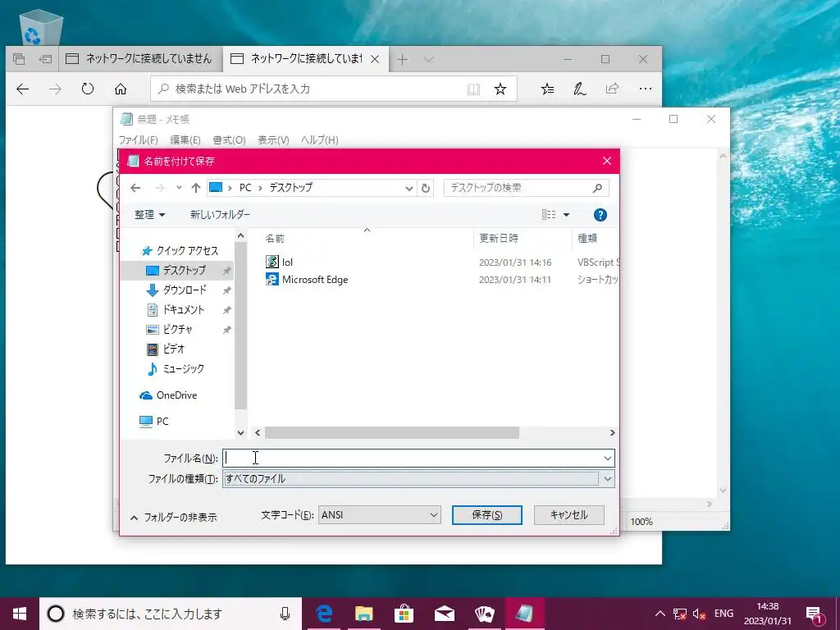Open Notepad View menu

tap(273, 139)
